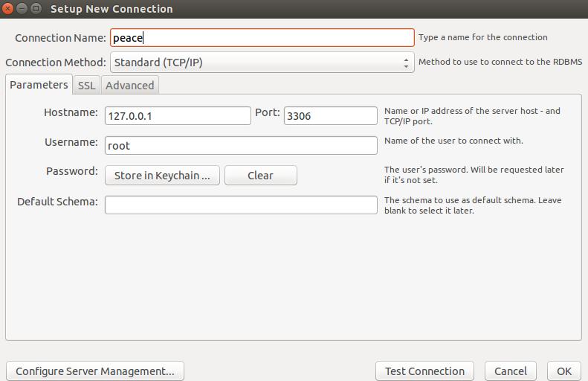Switch to the SSL tab
This screenshot has width=588, height=381.
pyautogui.click(x=87, y=86)
